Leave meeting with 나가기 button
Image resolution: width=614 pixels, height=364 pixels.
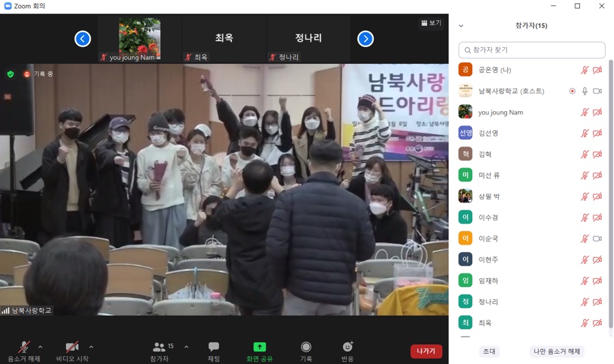[x=426, y=351]
